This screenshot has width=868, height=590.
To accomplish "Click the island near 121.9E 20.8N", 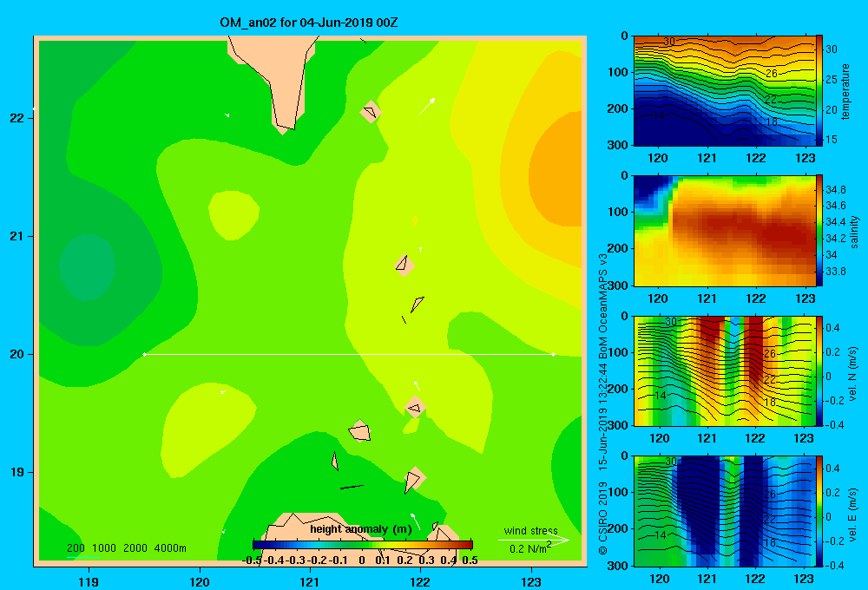I will tap(404, 265).
